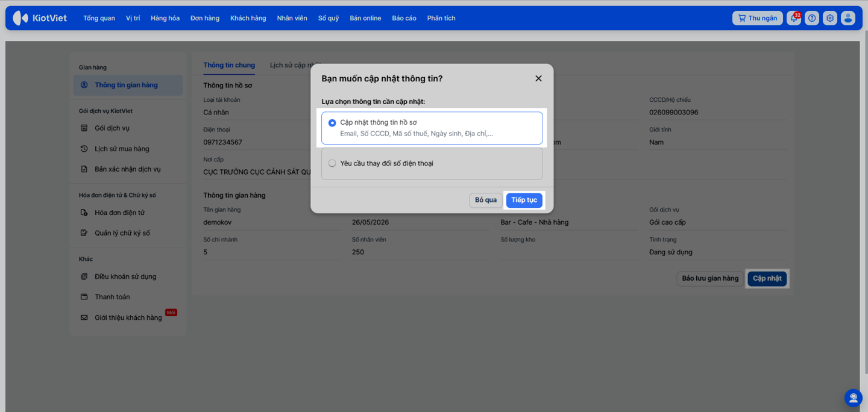Switch to the Thông tin chung tab
Image resolution: width=868 pixels, height=412 pixels.
click(x=229, y=65)
